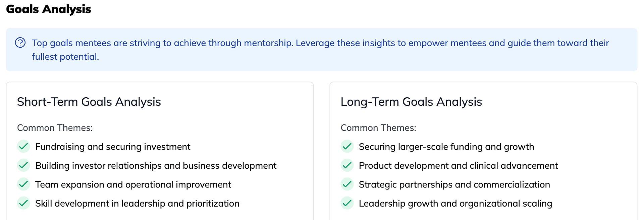Image resolution: width=644 pixels, height=220 pixels.
Task: Select the Skill development in leadership text
Action: pyautogui.click(x=137, y=204)
